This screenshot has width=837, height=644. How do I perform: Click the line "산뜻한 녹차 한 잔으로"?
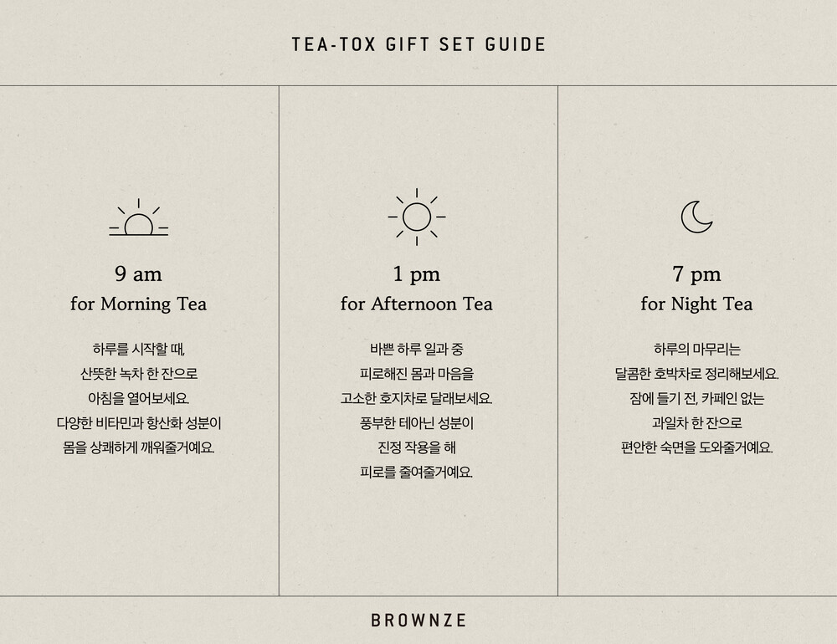pos(138,373)
